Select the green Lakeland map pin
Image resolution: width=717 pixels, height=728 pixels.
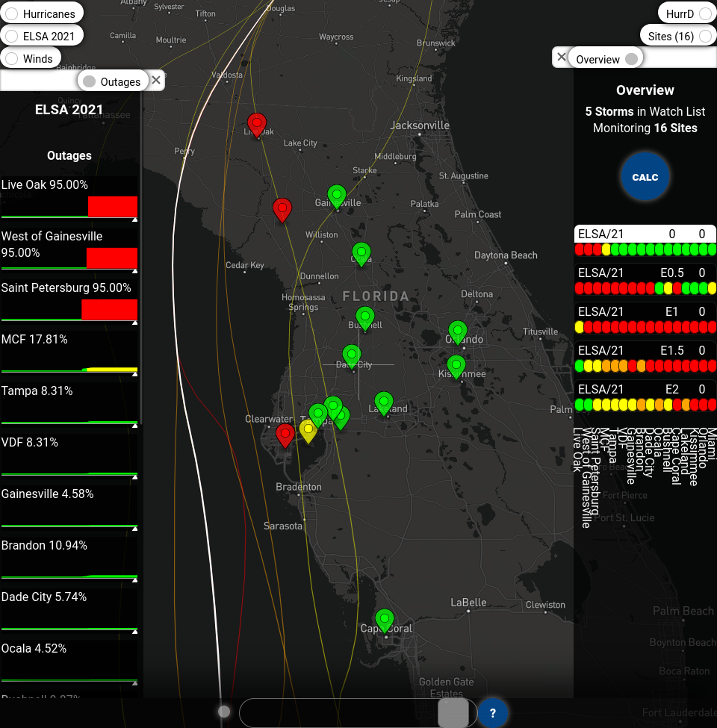click(384, 402)
